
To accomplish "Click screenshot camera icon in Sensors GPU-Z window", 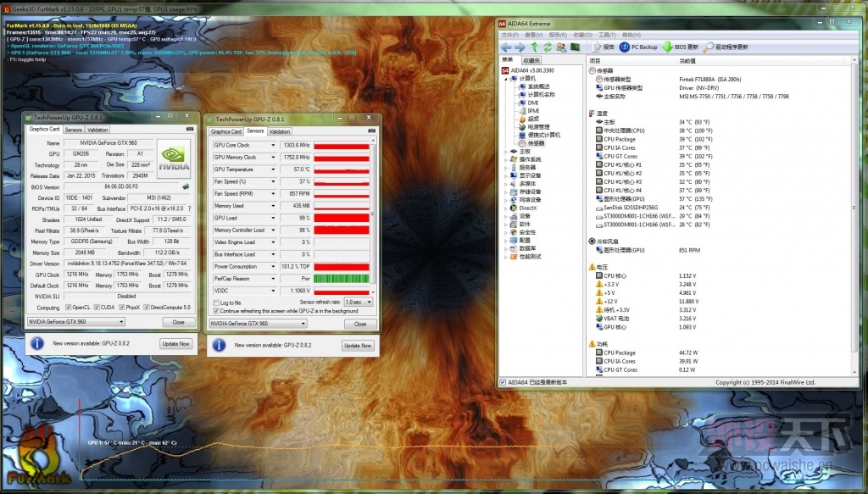I will (x=372, y=130).
